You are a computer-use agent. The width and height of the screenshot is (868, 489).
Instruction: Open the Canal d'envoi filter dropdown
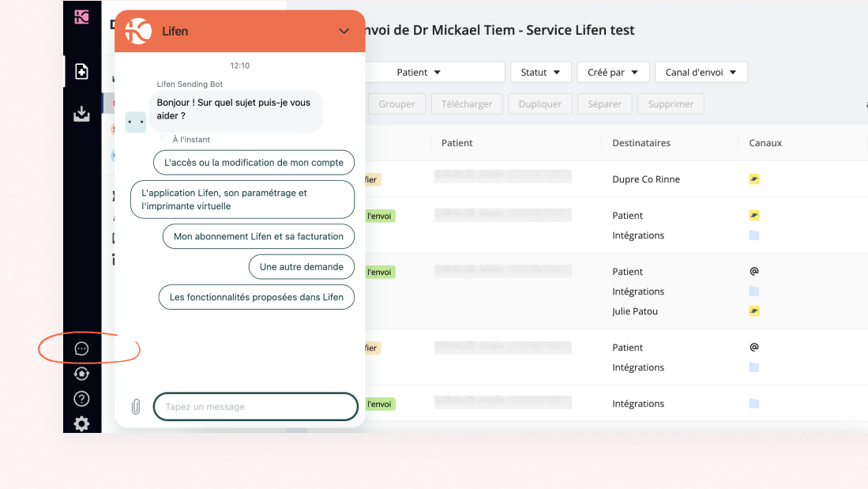pos(701,72)
